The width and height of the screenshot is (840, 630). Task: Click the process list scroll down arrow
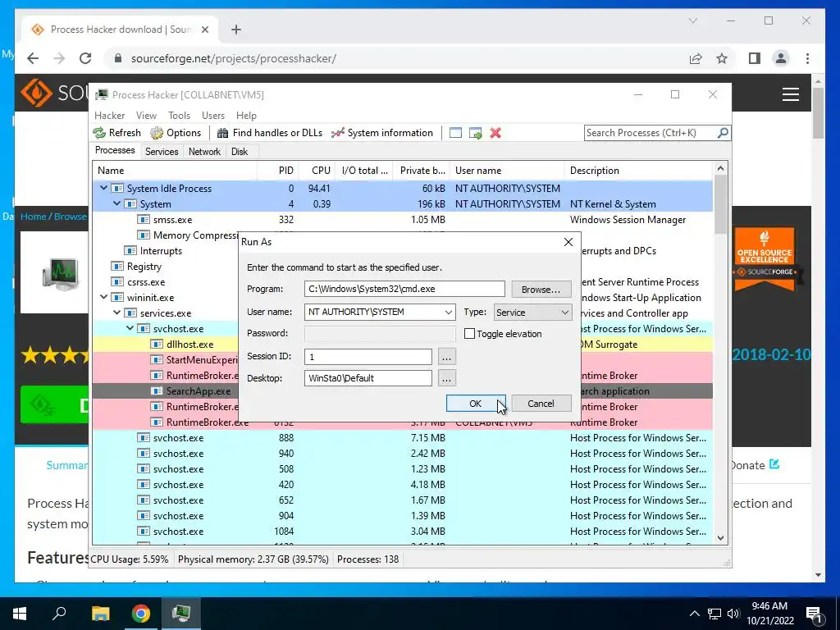[720, 538]
